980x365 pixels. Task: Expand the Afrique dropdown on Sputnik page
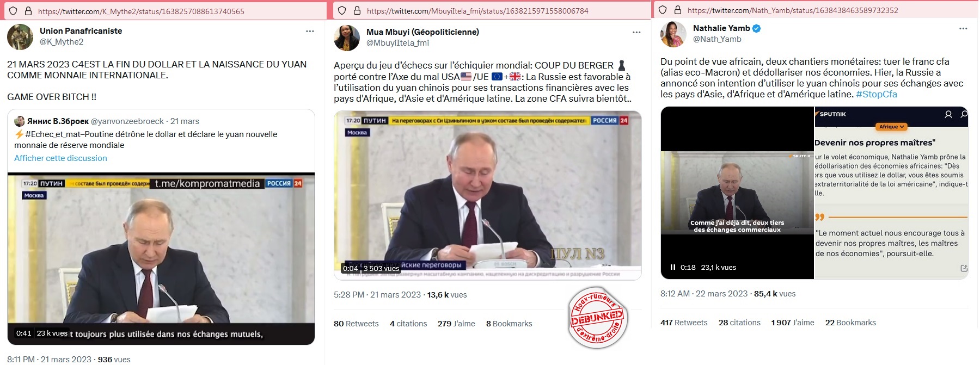pyautogui.click(x=891, y=127)
